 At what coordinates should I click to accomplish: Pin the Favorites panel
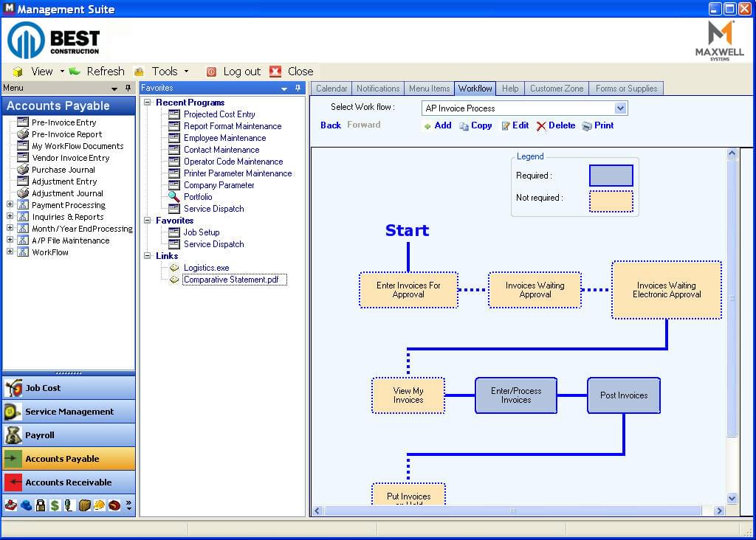tap(298, 88)
